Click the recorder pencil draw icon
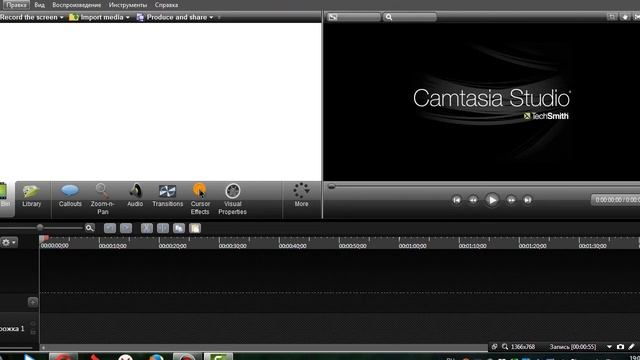640x360 pixels. [631, 347]
